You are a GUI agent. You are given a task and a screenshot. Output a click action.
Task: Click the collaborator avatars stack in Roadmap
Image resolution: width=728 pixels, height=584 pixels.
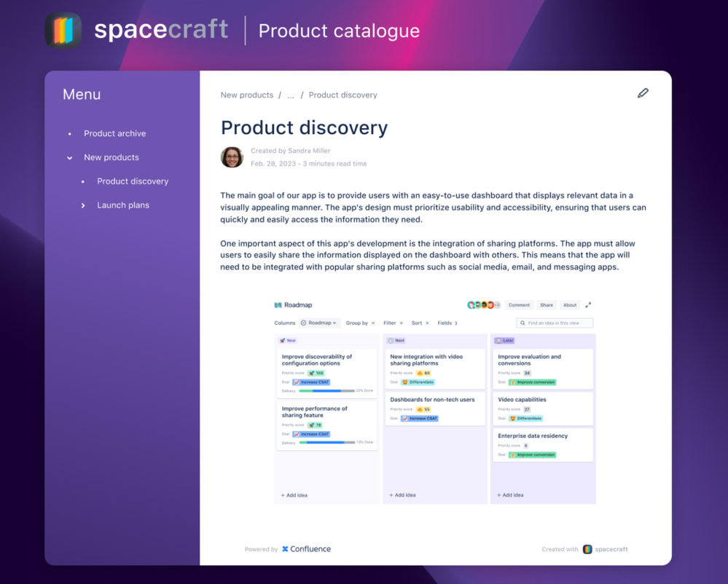point(483,305)
